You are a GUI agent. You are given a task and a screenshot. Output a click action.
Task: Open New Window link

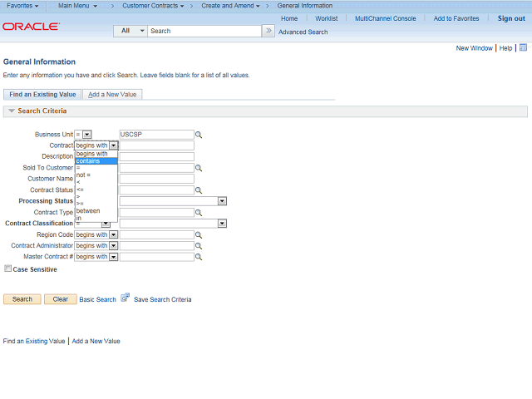[x=474, y=48]
